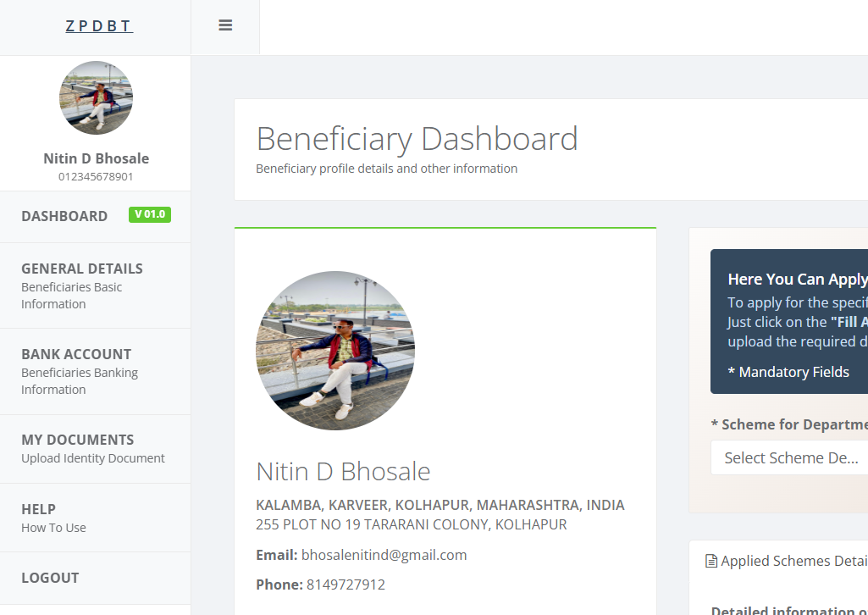Click the hamburger menu toggle icon

click(225, 25)
